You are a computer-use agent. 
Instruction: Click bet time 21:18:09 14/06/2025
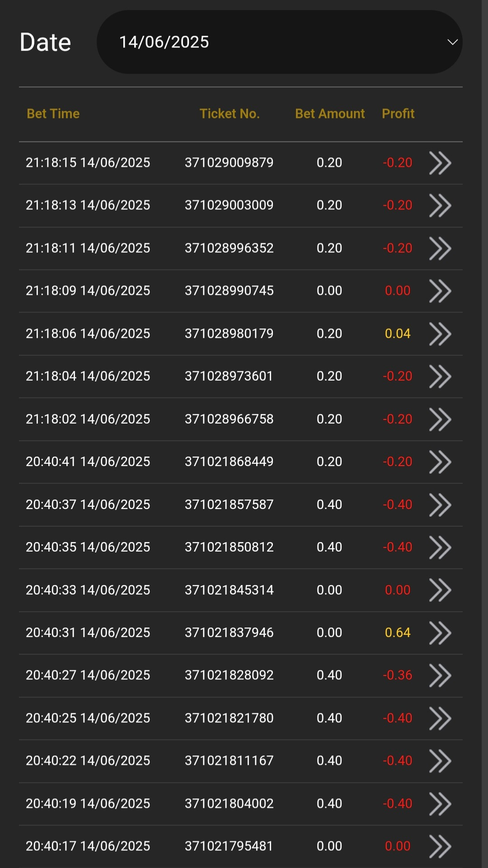pos(88,290)
